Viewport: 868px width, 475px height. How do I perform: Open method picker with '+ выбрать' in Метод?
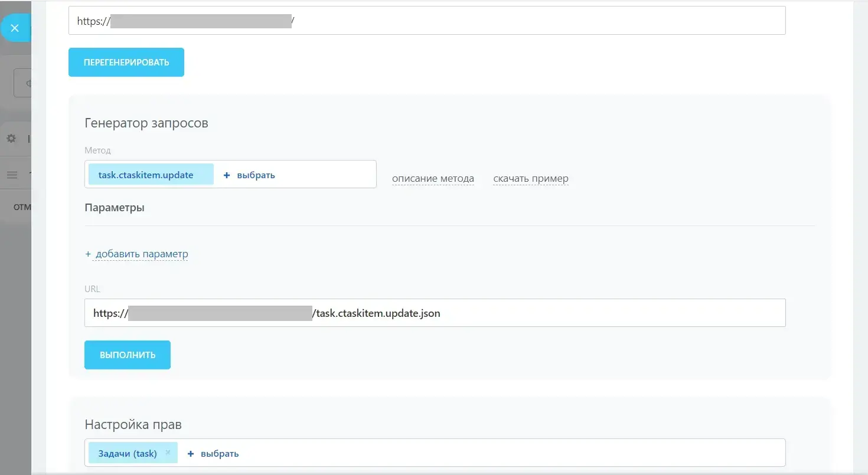249,175
